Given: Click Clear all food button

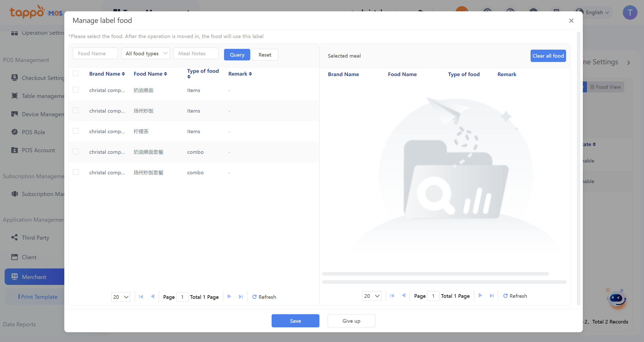Looking at the screenshot, I should pyautogui.click(x=548, y=56).
